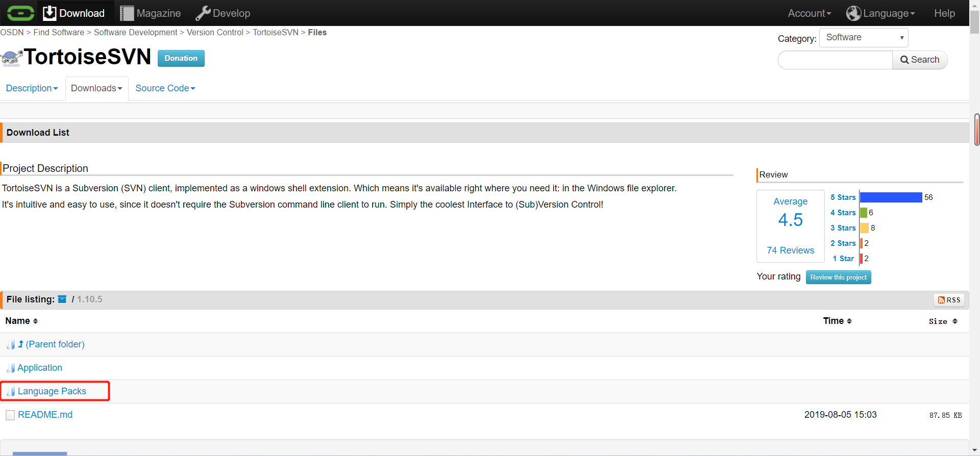Click the Develop wrench icon

(x=203, y=13)
